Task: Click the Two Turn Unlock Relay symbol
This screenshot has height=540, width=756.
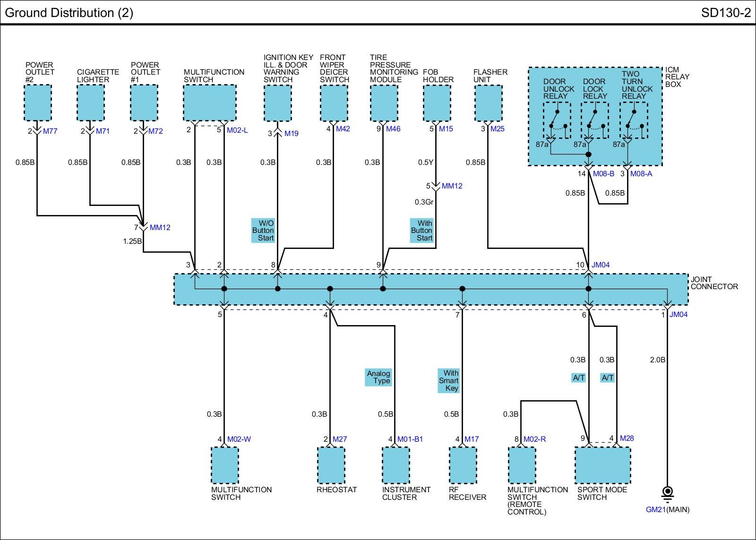Action: coord(634,121)
